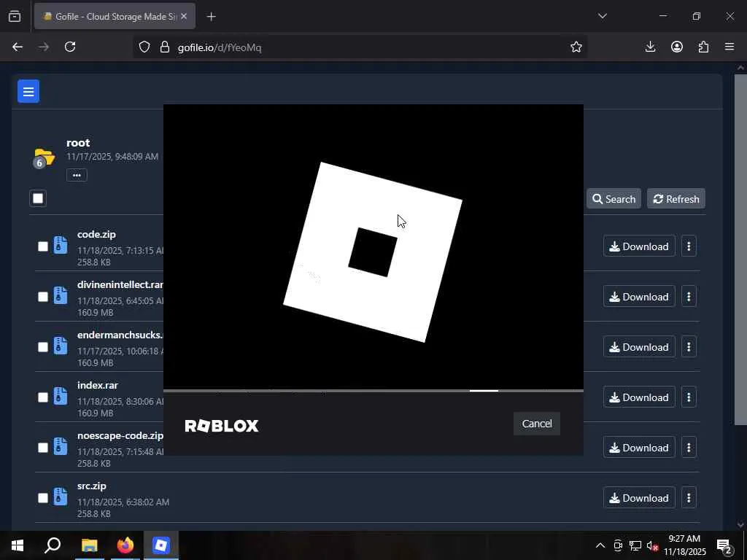
Task: Show tracking protection shield info
Action: click(x=144, y=47)
